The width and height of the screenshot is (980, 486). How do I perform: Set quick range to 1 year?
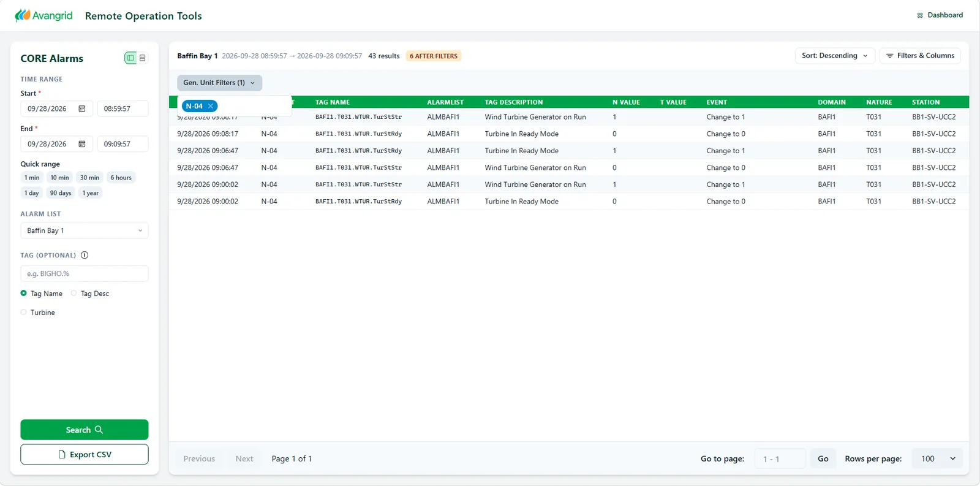point(91,193)
